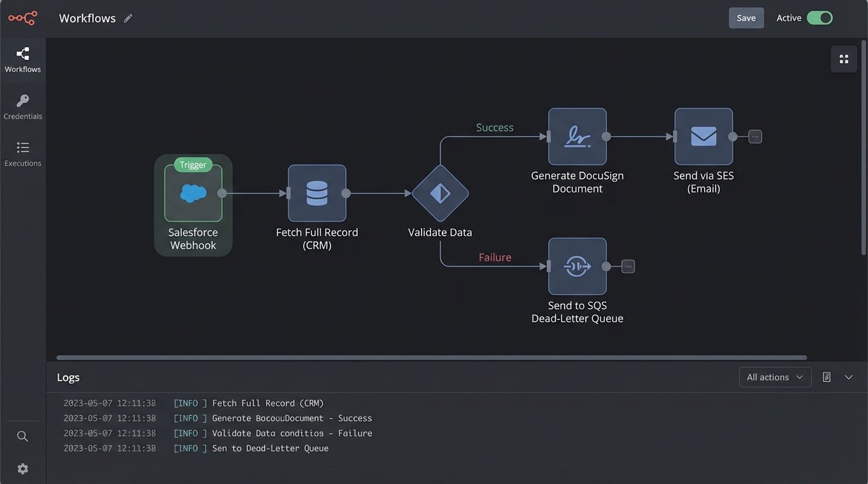Click the document icon in the Logs toolbar
Viewport: 868px width, 484px height.
click(x=826, y=376)
